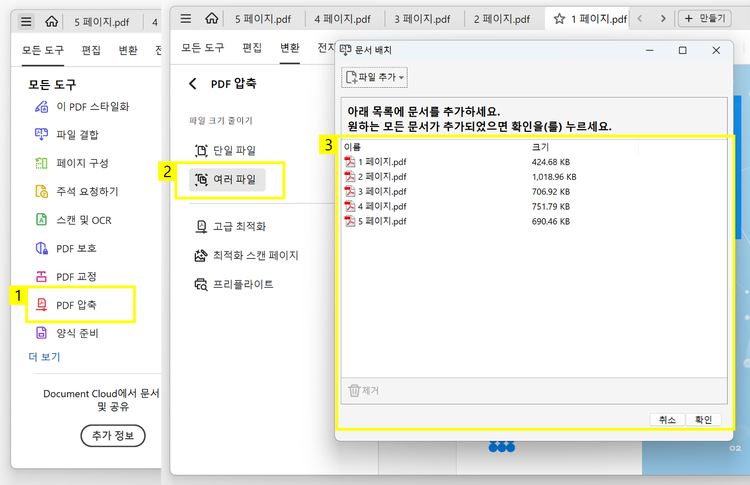Choose the 단일 파일 compress icon
750x485 pixels.
[201, 151]
